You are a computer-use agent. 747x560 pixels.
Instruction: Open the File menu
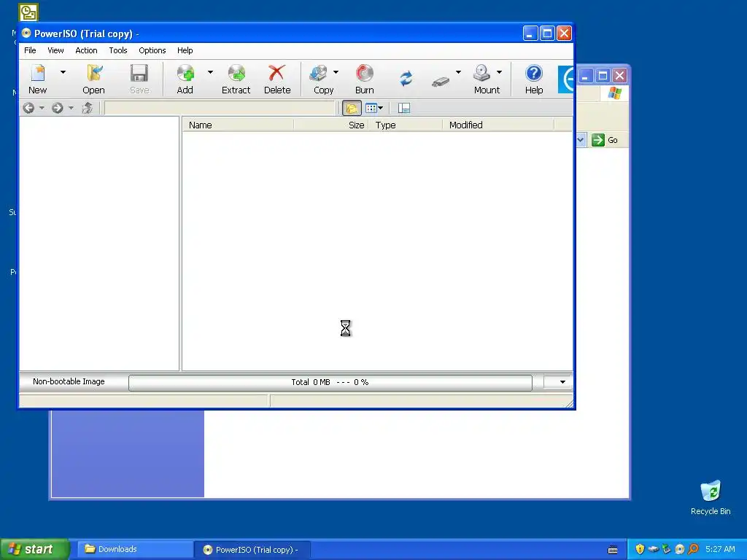click(30, 50)
